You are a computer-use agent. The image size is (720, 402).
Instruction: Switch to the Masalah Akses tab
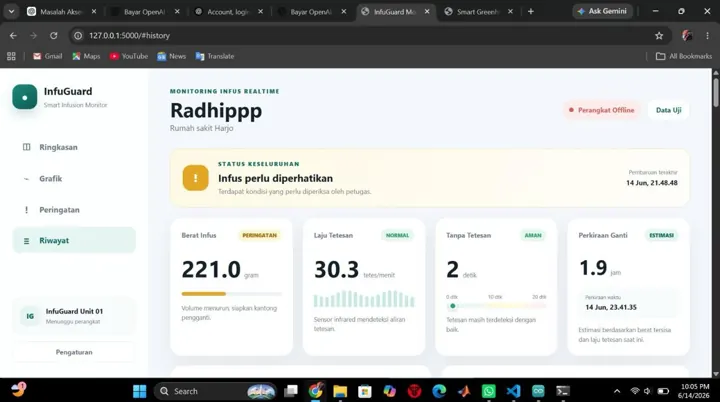[x=62, y=12]
